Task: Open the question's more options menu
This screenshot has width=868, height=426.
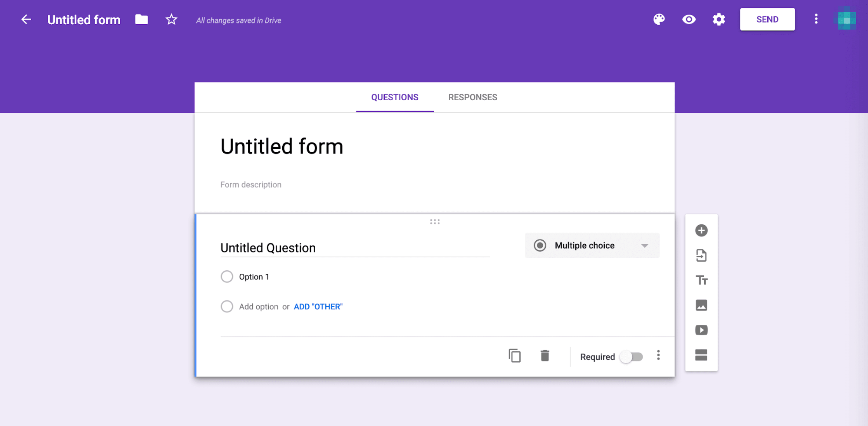Action: pos(658,356)
